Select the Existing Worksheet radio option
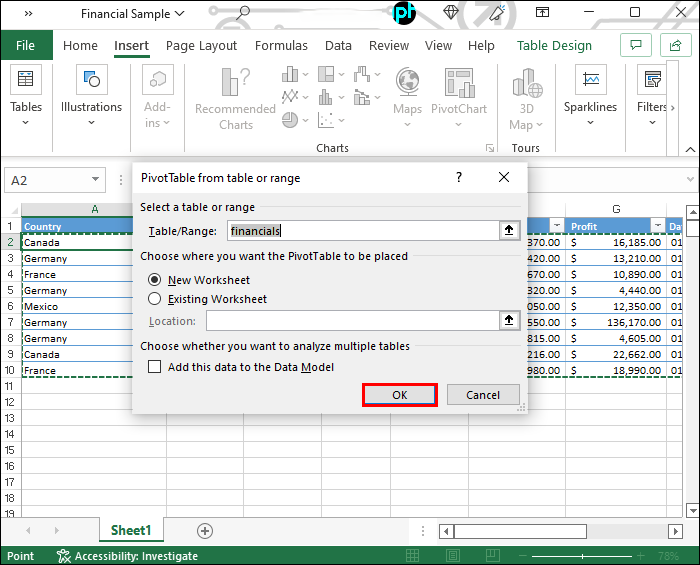Screen dimensions: 700x565 coord(155,298)
